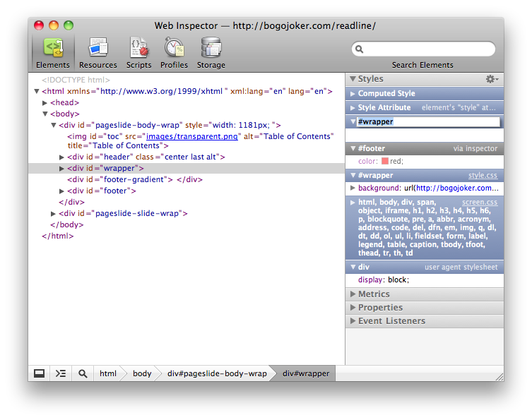Click the red color swatch
The width and height of the screenshot is (532, 420).
[x=385, y=161]
